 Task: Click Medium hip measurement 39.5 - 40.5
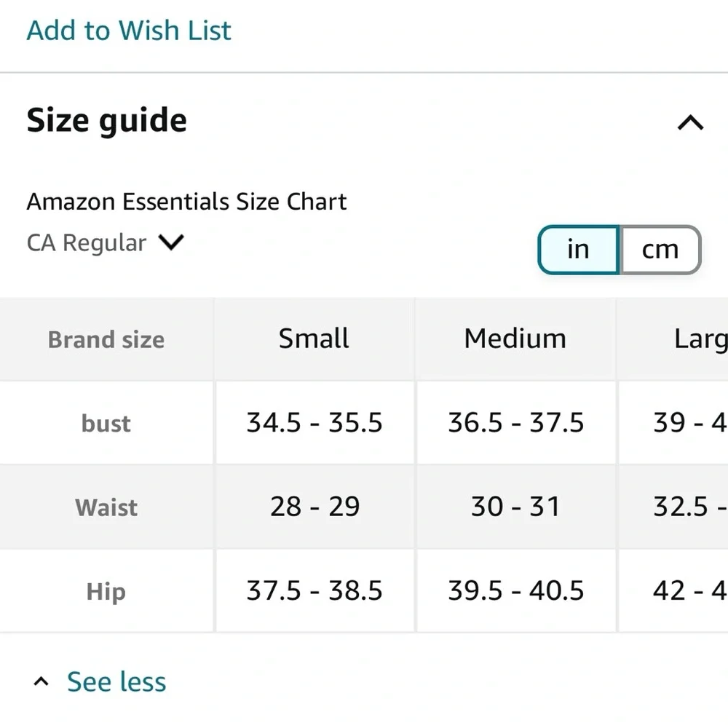pos(515,590)
